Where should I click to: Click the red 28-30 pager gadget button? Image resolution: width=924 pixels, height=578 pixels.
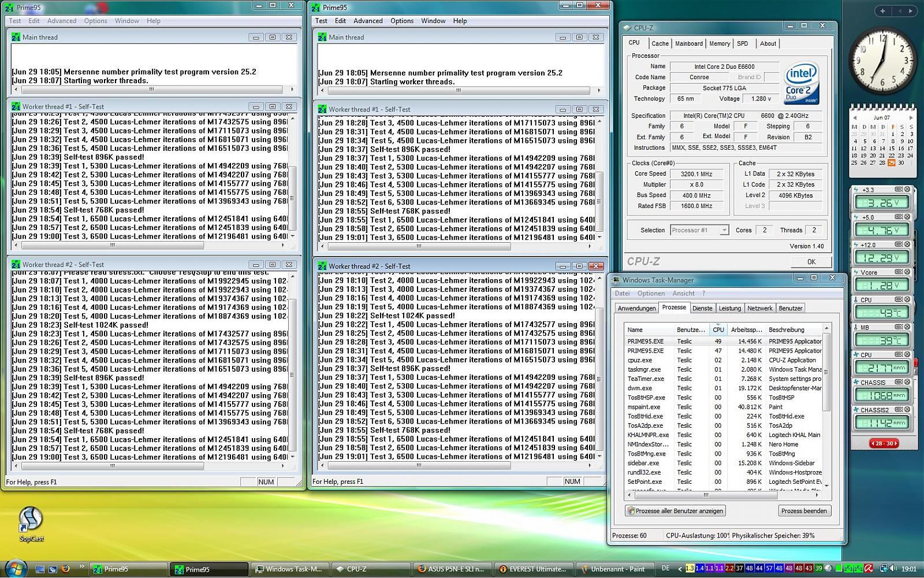[x=884, y=443]
